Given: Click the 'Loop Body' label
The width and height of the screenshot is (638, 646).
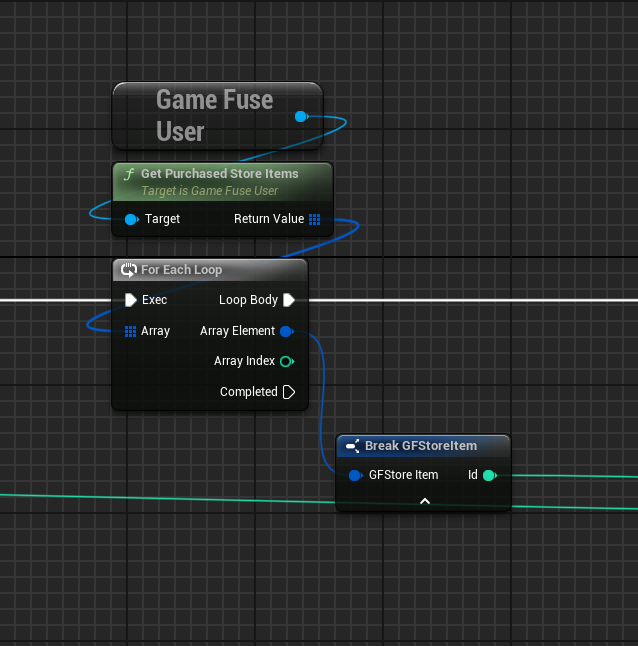Looking at the screenshot, I should (x=248, y=300).
